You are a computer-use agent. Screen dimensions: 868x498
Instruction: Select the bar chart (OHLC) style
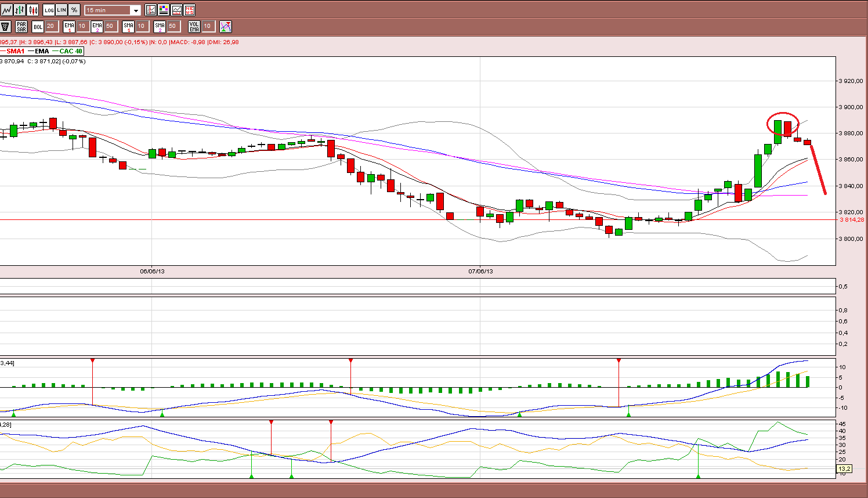point(20,10)
